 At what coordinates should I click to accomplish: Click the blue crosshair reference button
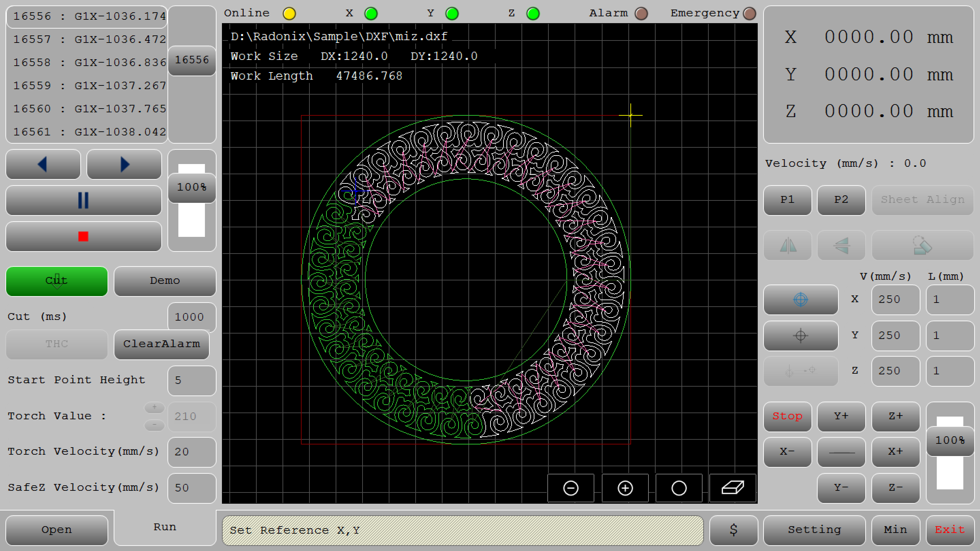click(x=800, y=299)
